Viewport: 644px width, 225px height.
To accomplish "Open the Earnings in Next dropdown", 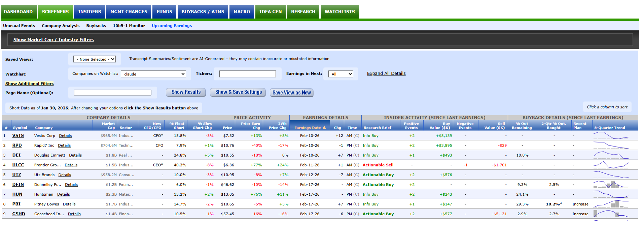I will pos(341,74).
